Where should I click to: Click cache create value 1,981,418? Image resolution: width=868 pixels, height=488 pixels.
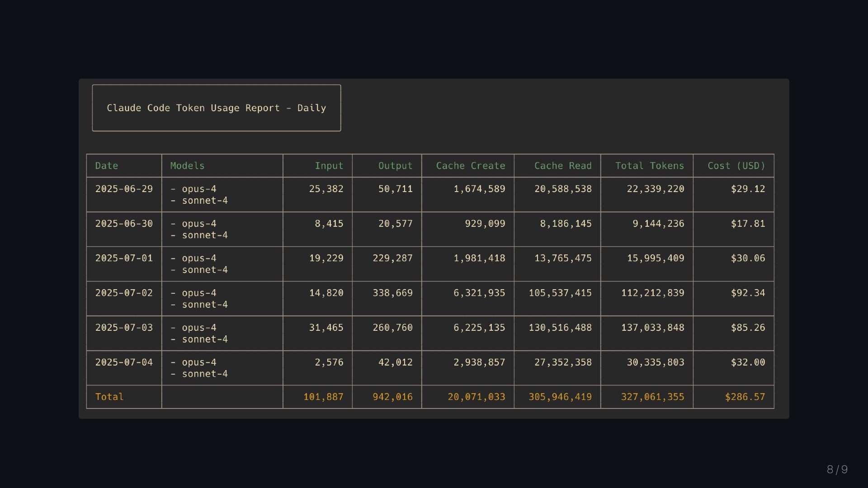[x=480, y=258]
